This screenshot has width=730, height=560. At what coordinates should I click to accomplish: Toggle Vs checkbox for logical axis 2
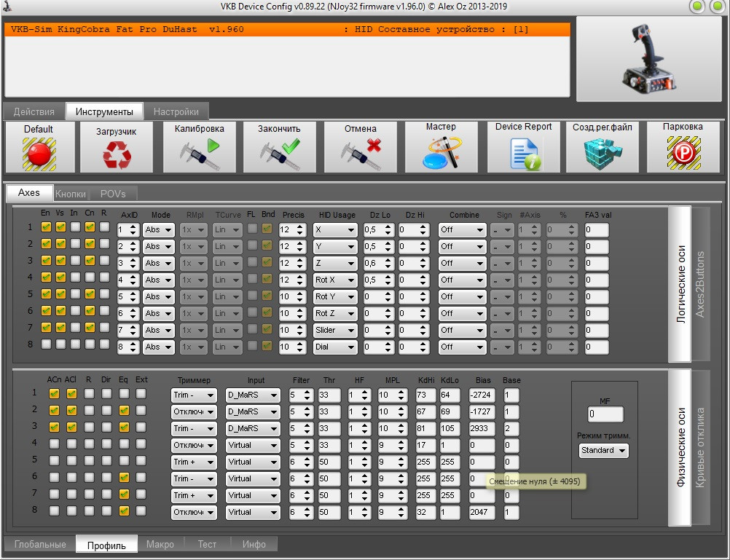(x=60, y=244)
